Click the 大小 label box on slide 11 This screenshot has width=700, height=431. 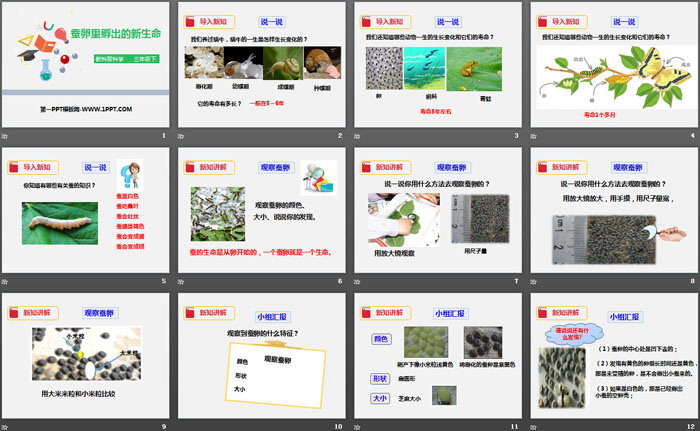pos(380,398)
